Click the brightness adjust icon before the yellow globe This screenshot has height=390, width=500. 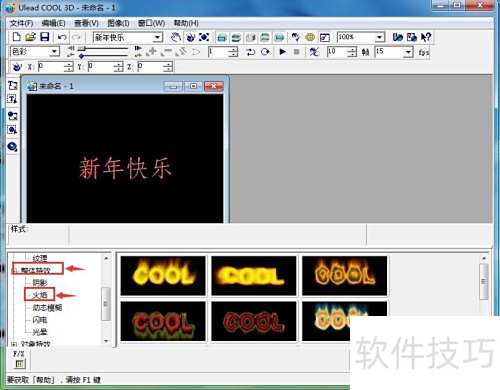(295, 37)
